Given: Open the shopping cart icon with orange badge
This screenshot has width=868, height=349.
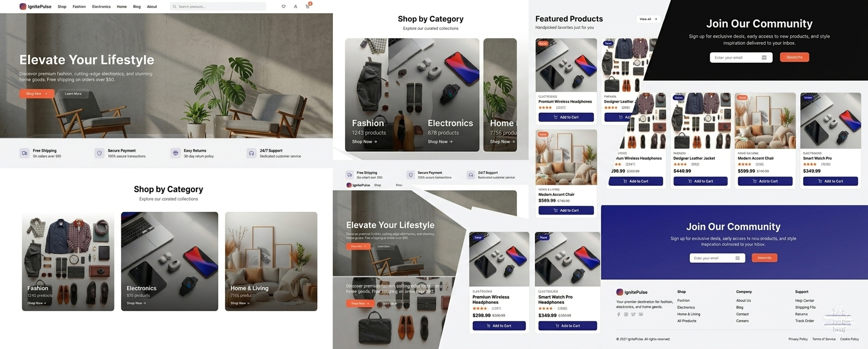Looking at the screenshot, I should [x=308, y=6].
